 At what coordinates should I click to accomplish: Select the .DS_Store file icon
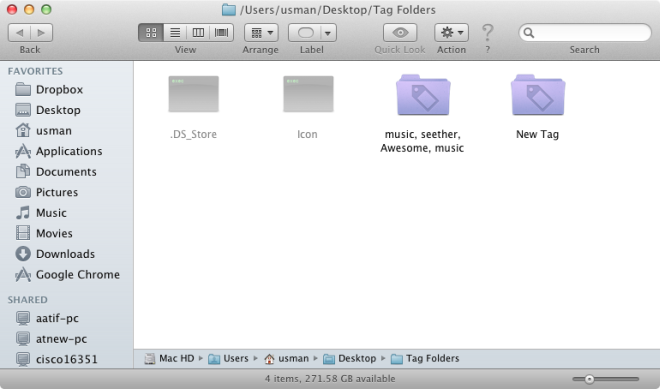coord(194,94)
